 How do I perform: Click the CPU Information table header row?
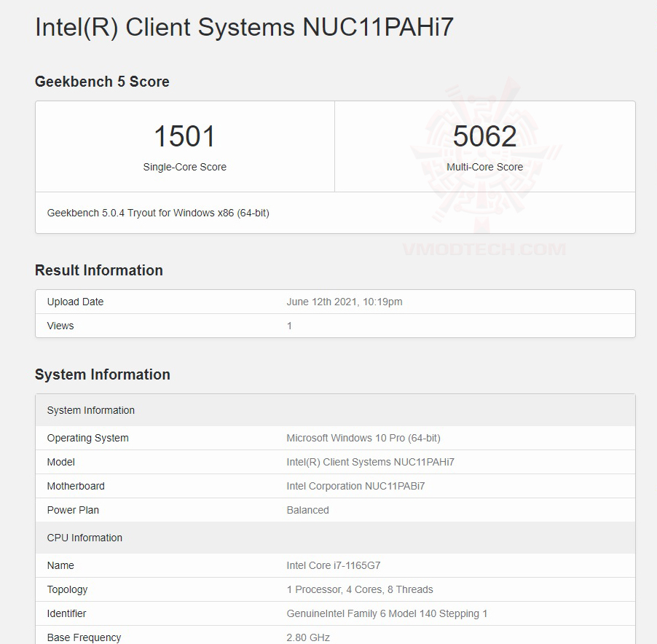(335, 538)
